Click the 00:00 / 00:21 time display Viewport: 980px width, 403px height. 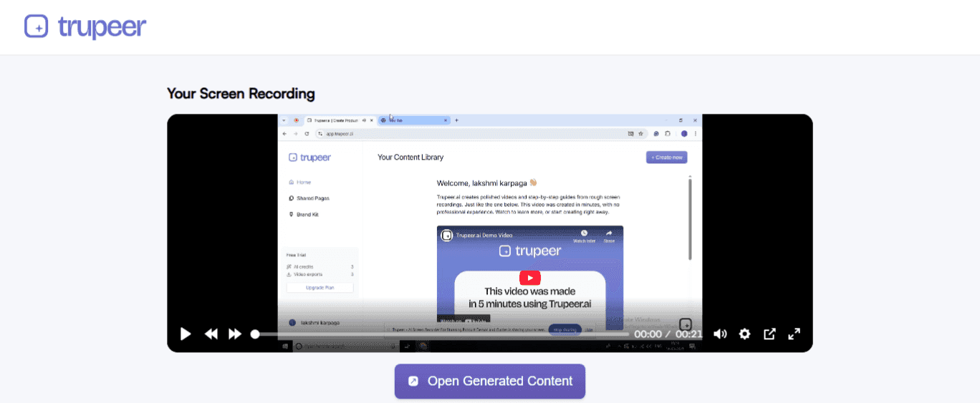coord(668,334)
